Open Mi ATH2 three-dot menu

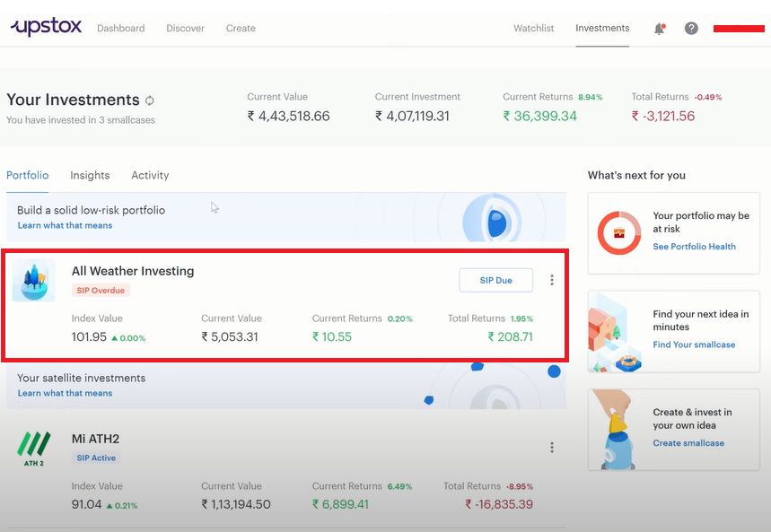[552, 447]
